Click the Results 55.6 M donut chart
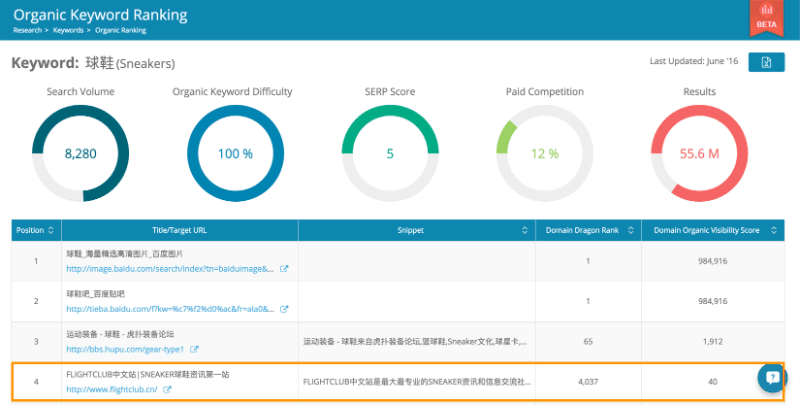This screenshot has height=405, width=800. click(x=699, y=153)
